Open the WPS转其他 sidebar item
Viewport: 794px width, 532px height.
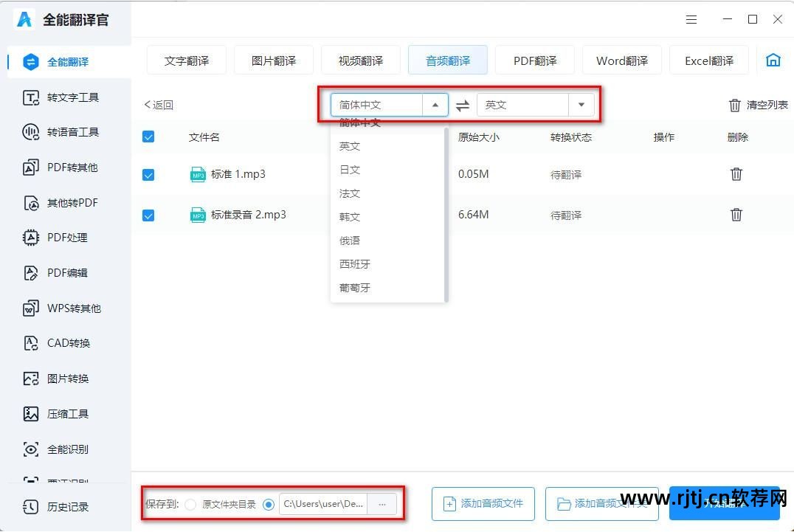(x=62, y=308)
